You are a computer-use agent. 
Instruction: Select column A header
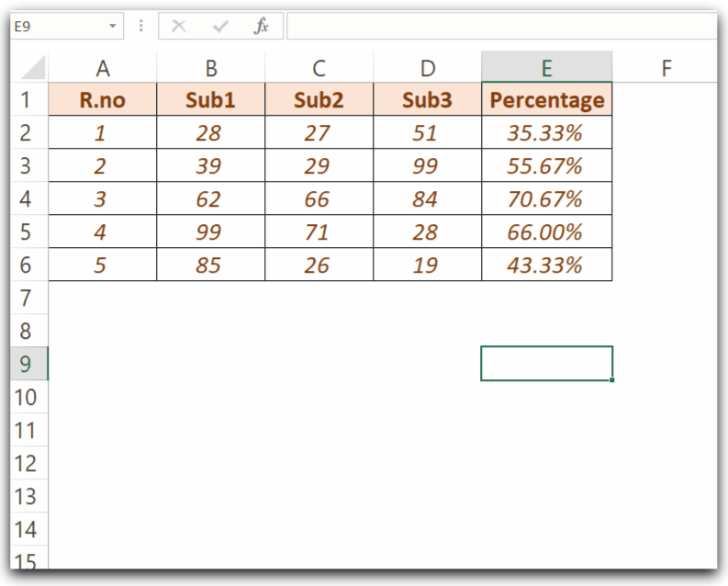click(103, 68)
